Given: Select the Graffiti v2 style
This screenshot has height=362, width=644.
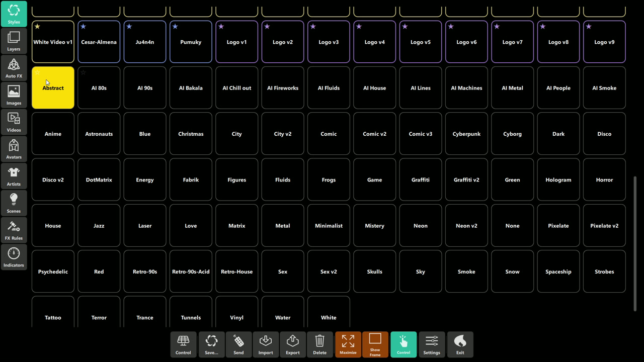Looking at the screenshot, I should (466, 179).
